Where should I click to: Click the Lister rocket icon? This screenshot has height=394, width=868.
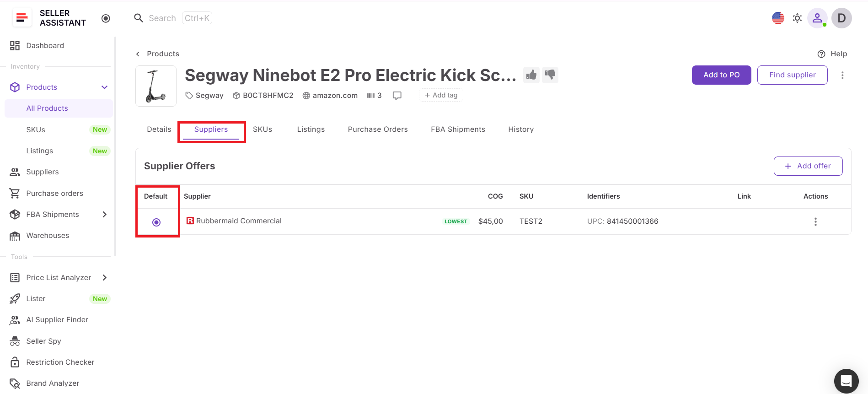[x=15, y=299]
